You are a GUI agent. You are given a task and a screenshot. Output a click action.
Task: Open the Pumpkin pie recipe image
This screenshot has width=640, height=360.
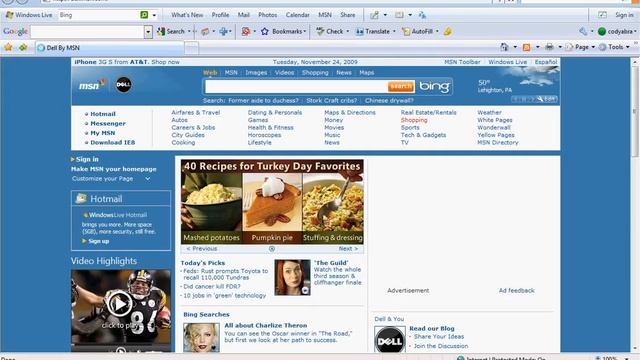pyautogui.click(x=272, y=208)
